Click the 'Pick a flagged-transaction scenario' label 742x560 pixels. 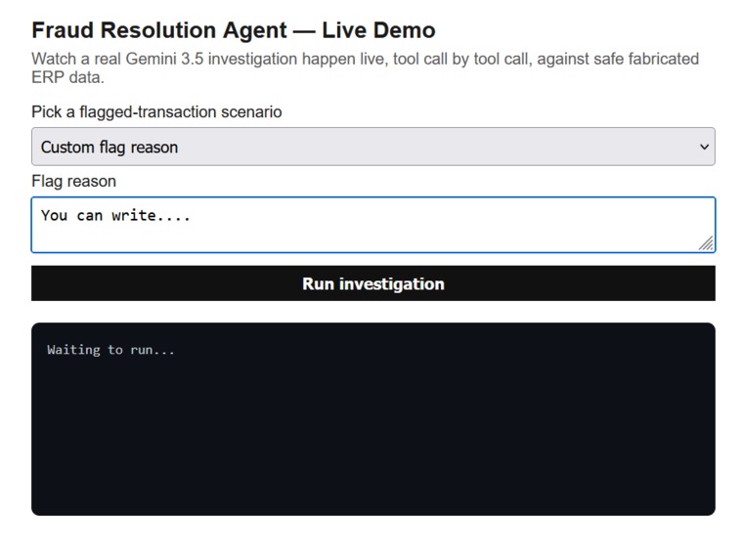coord(156,112)
